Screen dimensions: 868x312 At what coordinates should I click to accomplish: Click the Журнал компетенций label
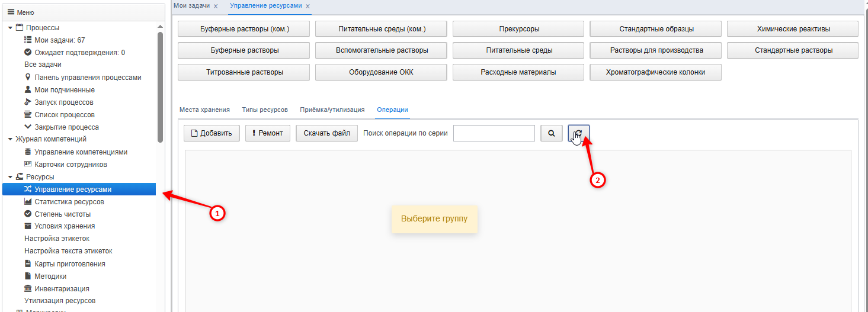click(50, 140)
